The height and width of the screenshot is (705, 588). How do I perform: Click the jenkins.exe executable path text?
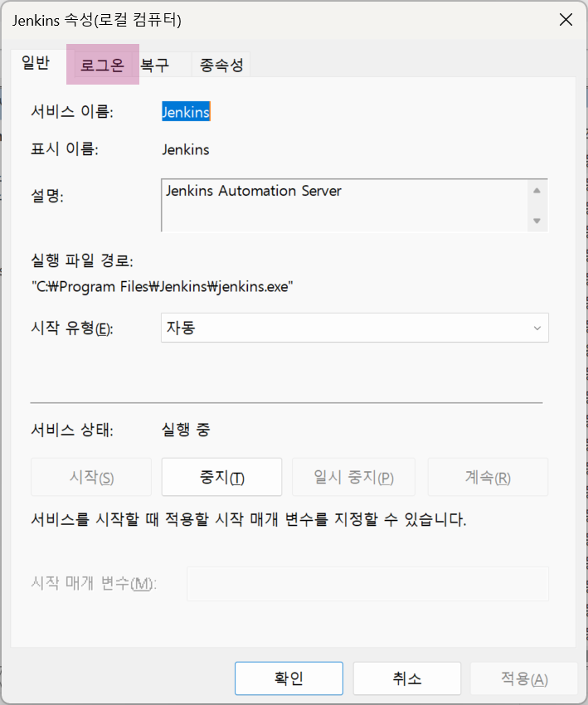(162, 286)
